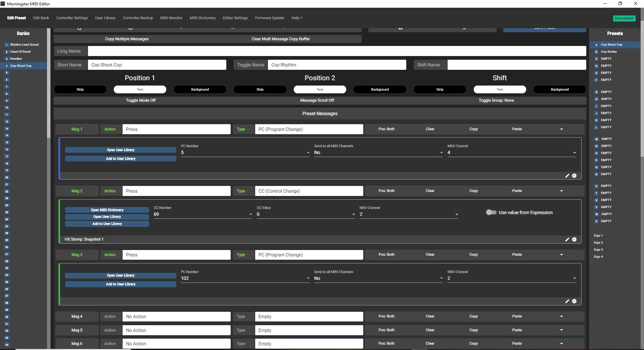644x350 pixels.
Task: Select the preset S letter badge
Action: tap(596, 186)
